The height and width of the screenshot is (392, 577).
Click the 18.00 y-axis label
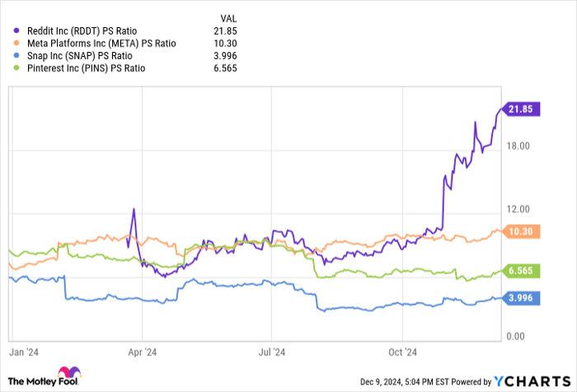[518, 146]
